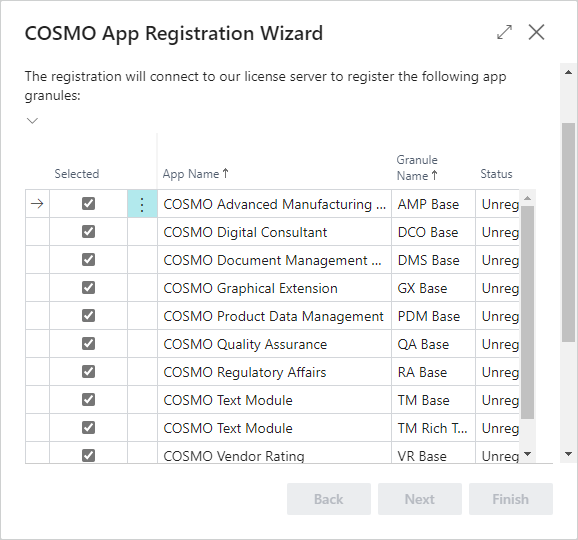This screenshot has height=540, width=578.
Task: Uncheck Selected for the TM Rich T... row
Action: 88,428
